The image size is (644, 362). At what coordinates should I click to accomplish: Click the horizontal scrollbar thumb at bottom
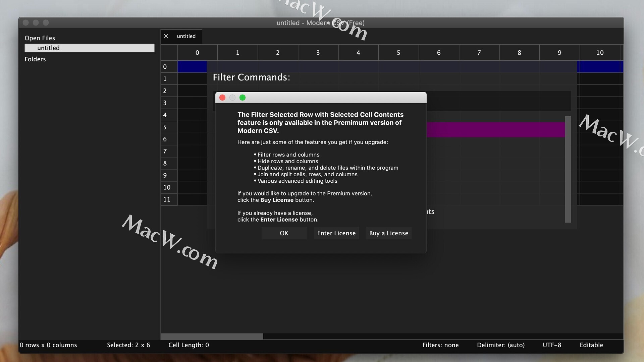point(212,336)
